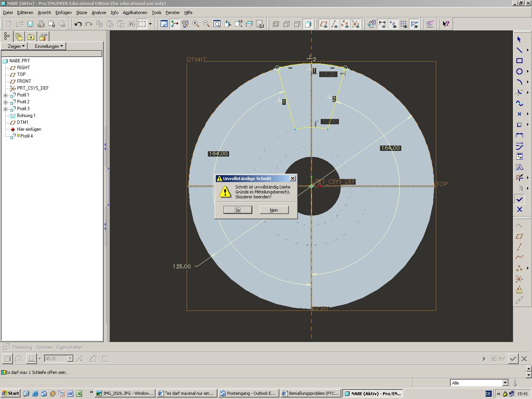This screenshot has width=532, height=399.
Task: Pick the line sketch tool
Action: click(x=519, y=50)
